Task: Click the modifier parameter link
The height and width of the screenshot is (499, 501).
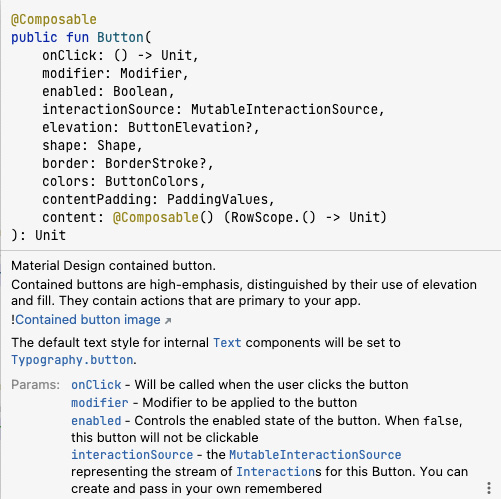Action: [x=100, y=403]
